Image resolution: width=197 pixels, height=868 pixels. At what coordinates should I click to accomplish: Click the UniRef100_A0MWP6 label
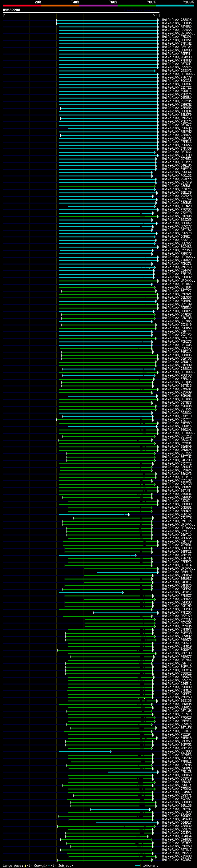177,311
